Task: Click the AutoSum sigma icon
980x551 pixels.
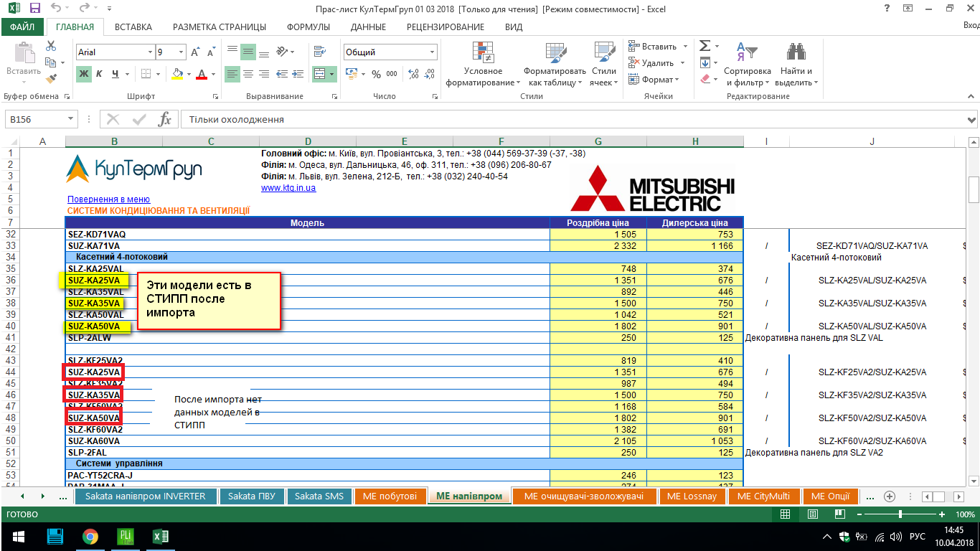Action: pos(705,46)
